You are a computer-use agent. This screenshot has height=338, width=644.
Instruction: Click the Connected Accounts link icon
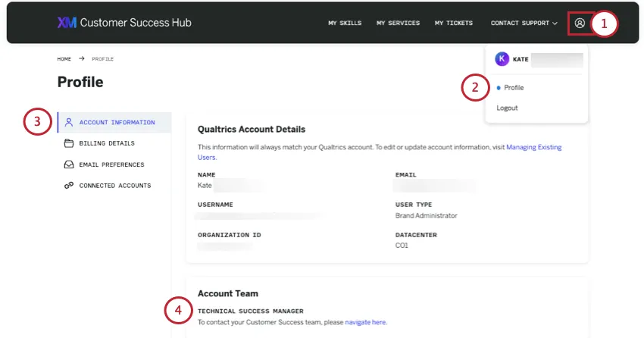[69, 186]
